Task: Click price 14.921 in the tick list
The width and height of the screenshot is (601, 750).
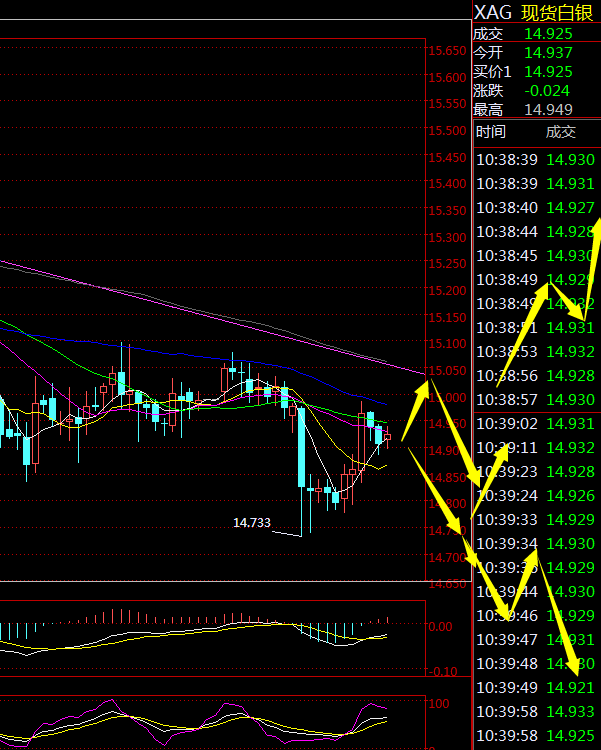Action: click(x=570, y=687)
